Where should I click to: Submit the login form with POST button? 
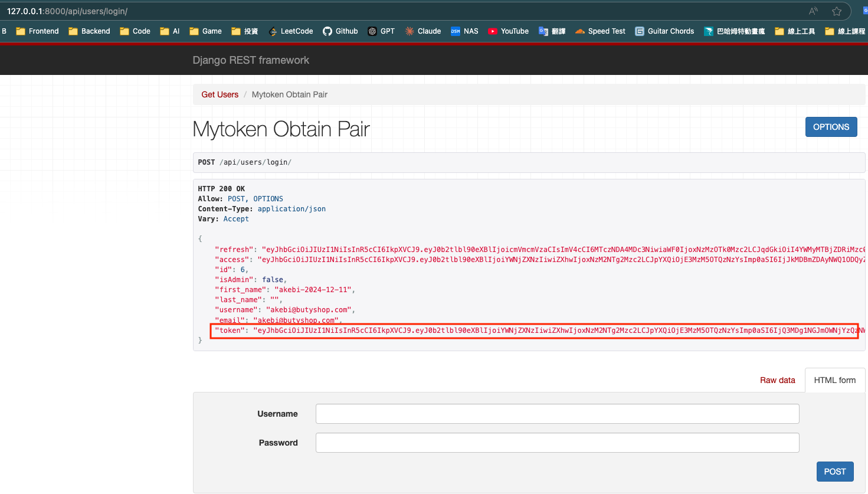coord(834,472)
